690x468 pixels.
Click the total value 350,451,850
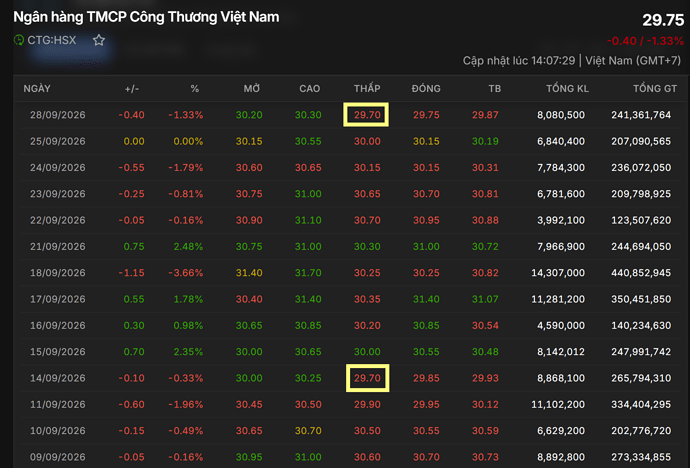click(x=641, y=299)
